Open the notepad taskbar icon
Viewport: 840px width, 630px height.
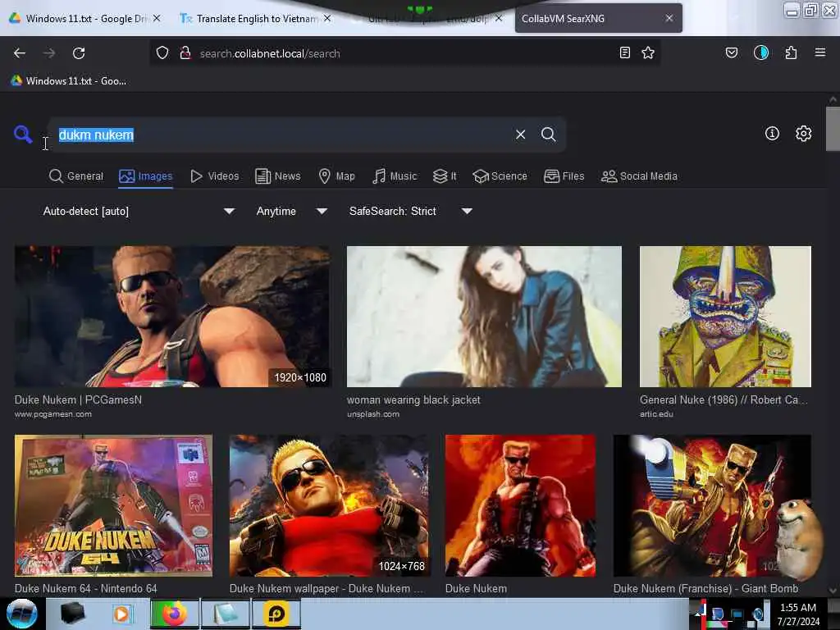coord(226,614)
